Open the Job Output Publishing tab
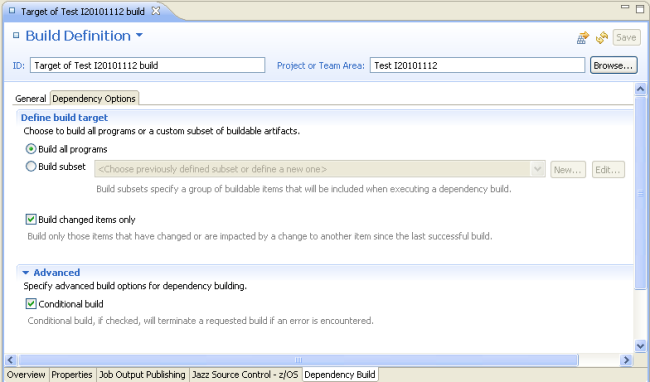Image resolution: width=650 pixels, height=382 pixels. [142, 375]
